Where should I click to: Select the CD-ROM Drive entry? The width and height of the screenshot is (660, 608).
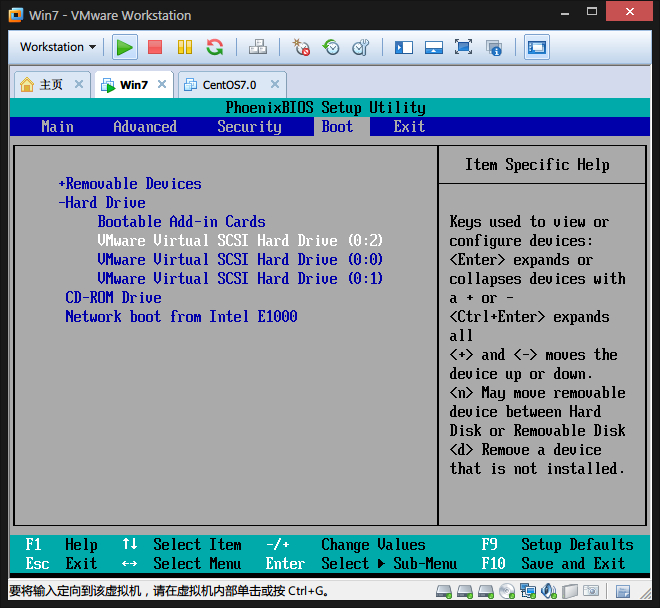pos(113,298)
